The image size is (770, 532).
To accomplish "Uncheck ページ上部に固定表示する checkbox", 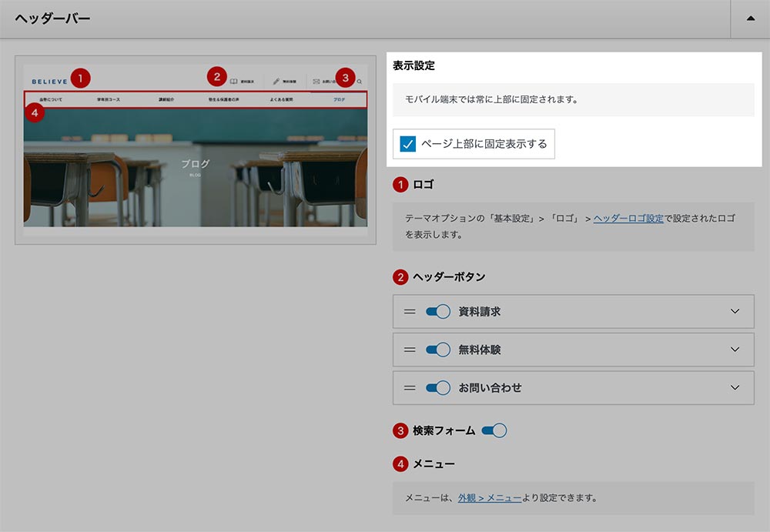I will tap(408, 144).
